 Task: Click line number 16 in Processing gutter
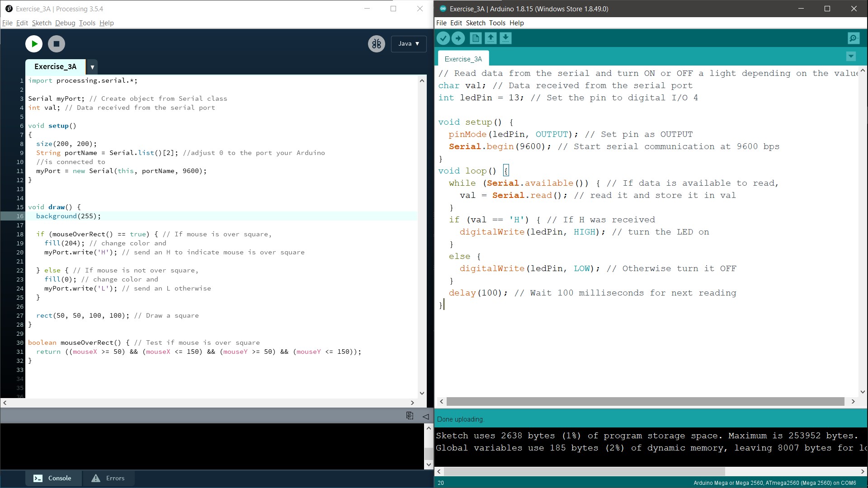(x=20, y=216)
